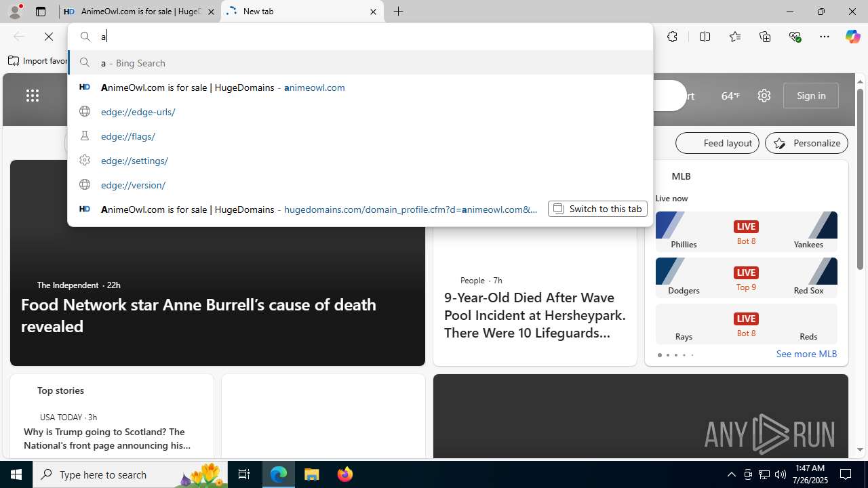Open Task View on the taskbar
The height and width of the screenshot is (488, 868).
tap(244, 474)
